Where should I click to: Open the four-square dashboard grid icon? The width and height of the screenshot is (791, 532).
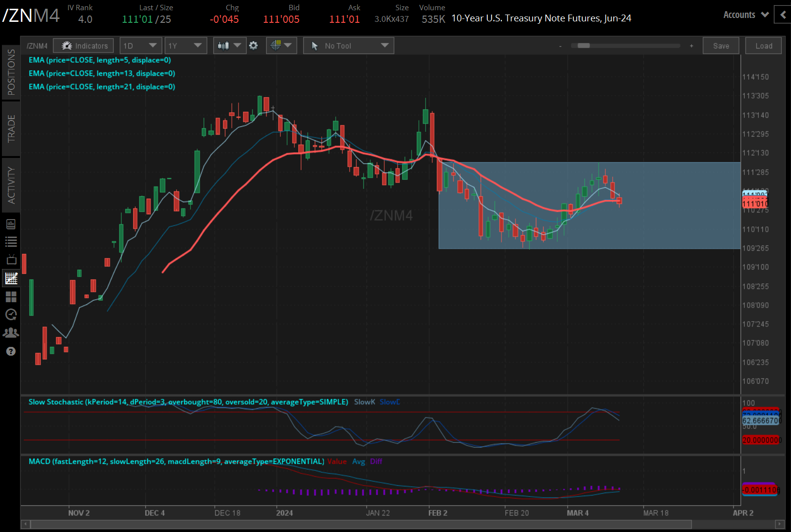pos(11,296)
